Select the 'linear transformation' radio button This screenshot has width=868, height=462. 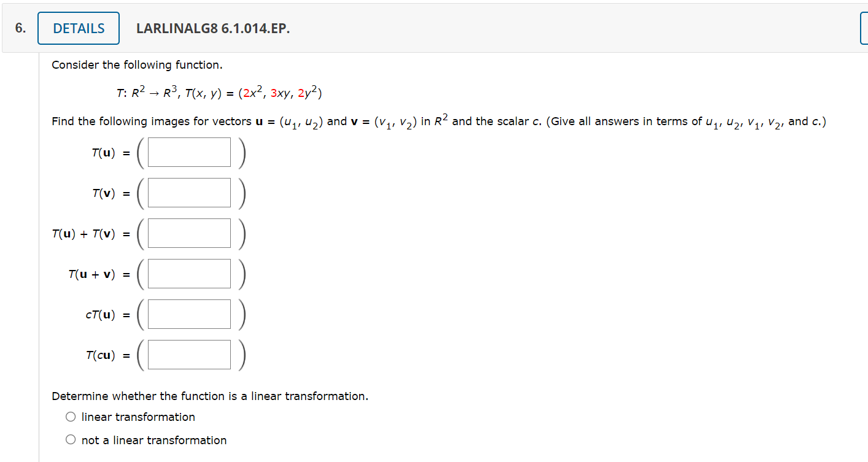71,416
